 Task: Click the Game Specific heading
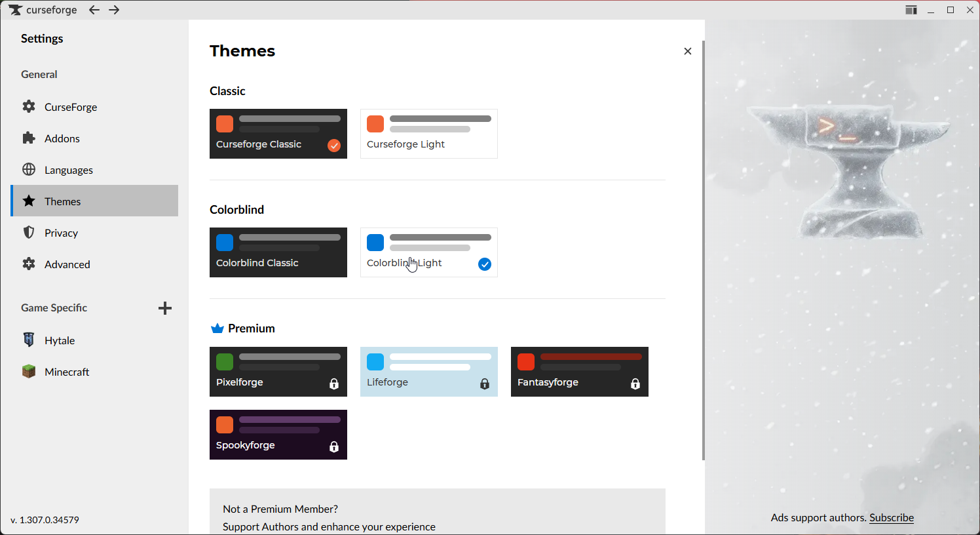pos(54,307)
